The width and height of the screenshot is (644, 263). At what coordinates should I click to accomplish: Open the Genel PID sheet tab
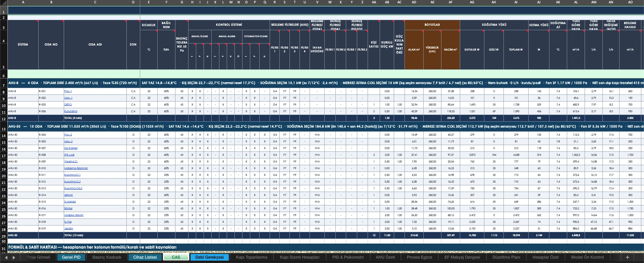[x=71, y=257]
